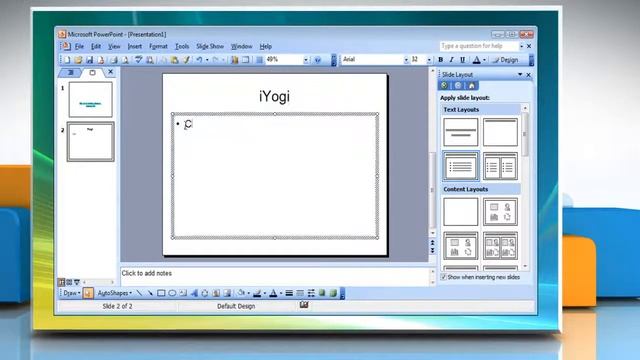Viewport: 640px width, 360px height.
Task: Click the spell check status bar icon
Action: [304, 305]
